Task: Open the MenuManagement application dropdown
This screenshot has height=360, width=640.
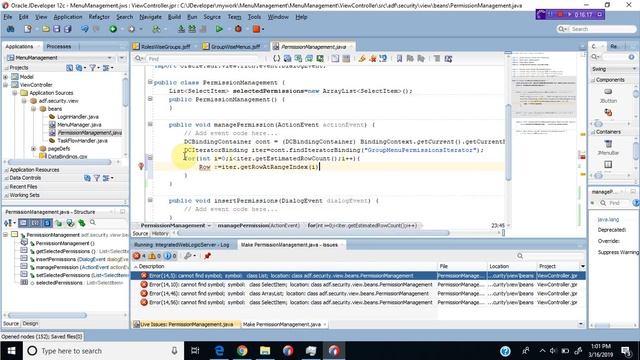Action: (x=109, y=58)
